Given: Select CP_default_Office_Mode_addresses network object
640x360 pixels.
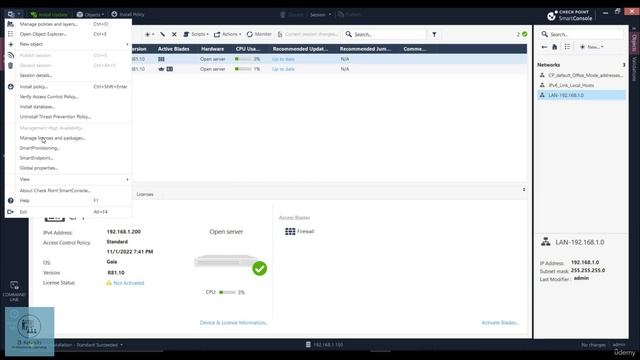Looking at the screenshot, I should pyautogui.click(x=581, y=76).
